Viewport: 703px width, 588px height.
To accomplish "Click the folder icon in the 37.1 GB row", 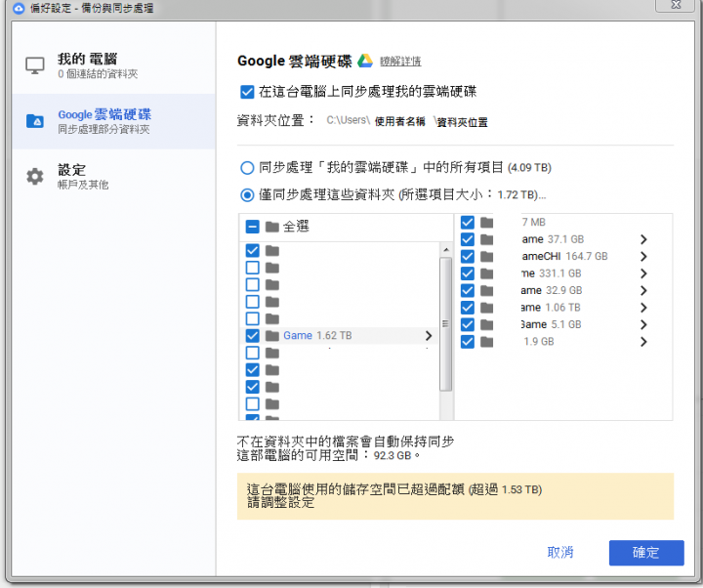I will pos(486,239).
